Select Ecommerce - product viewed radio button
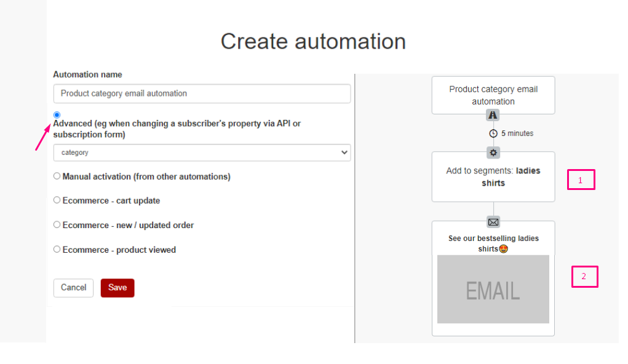The image size is (628, 364). click(x=57, y=249)
